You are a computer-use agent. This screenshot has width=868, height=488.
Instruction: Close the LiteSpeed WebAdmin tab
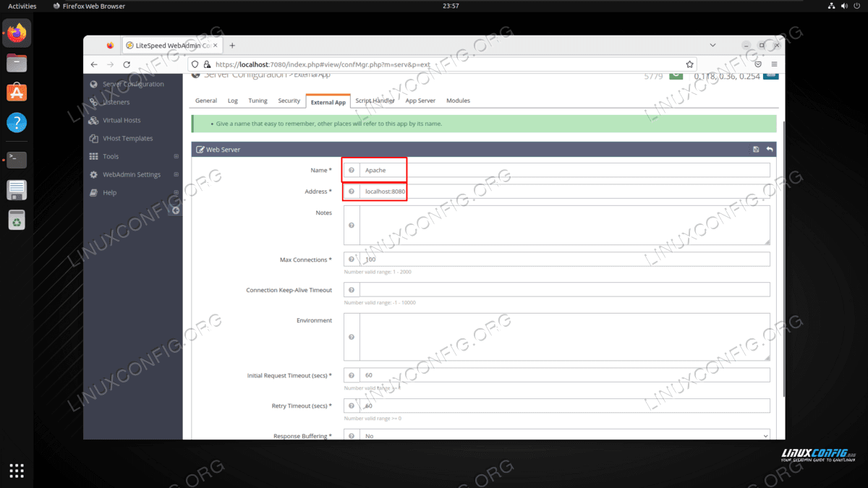[216, 46]
